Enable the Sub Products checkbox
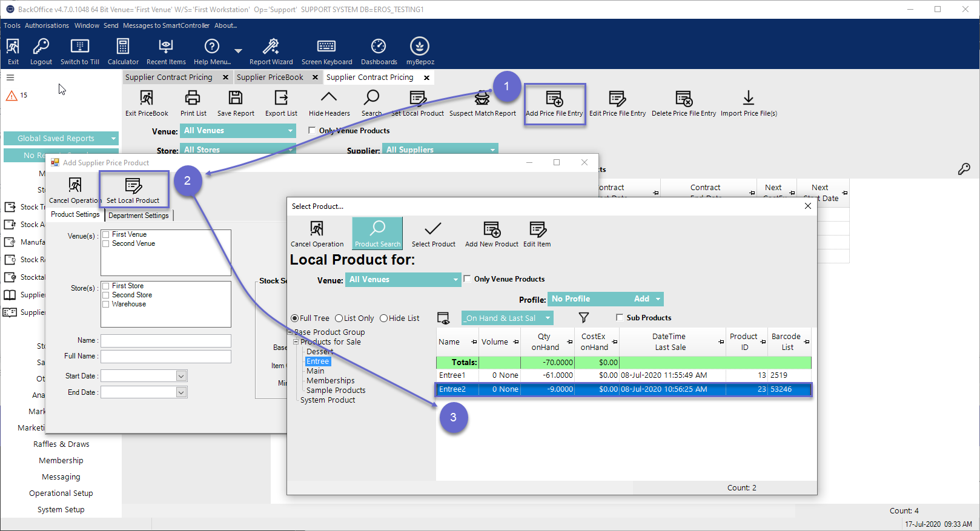The width and height of the screenshot is (980, 531). [x=620, y=317]
